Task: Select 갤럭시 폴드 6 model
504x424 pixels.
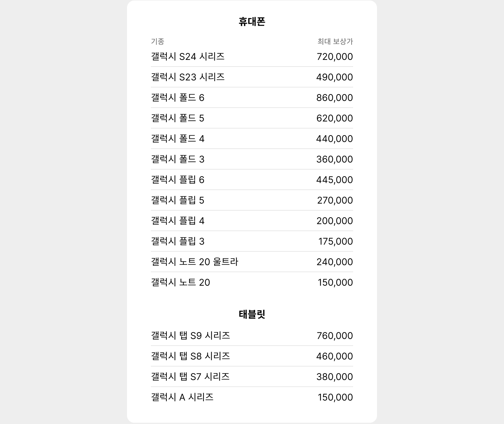Action: click(x=252, y=98)
